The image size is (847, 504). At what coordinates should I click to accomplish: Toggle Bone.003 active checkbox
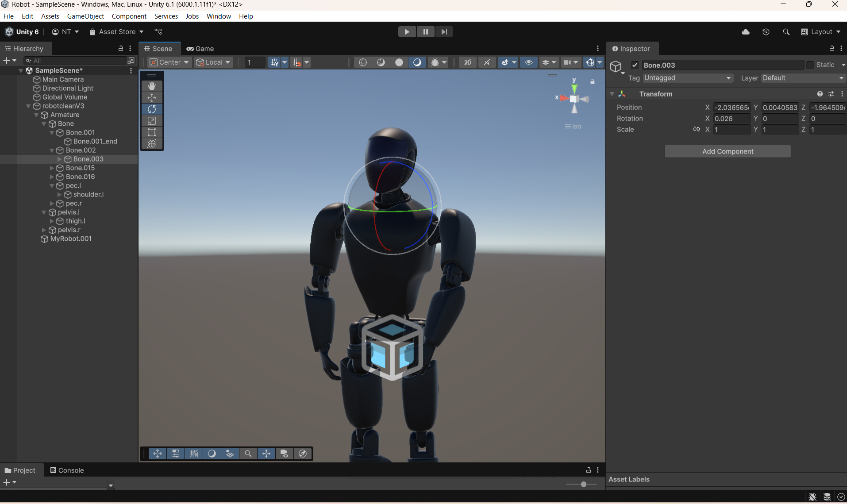point(635,65)
